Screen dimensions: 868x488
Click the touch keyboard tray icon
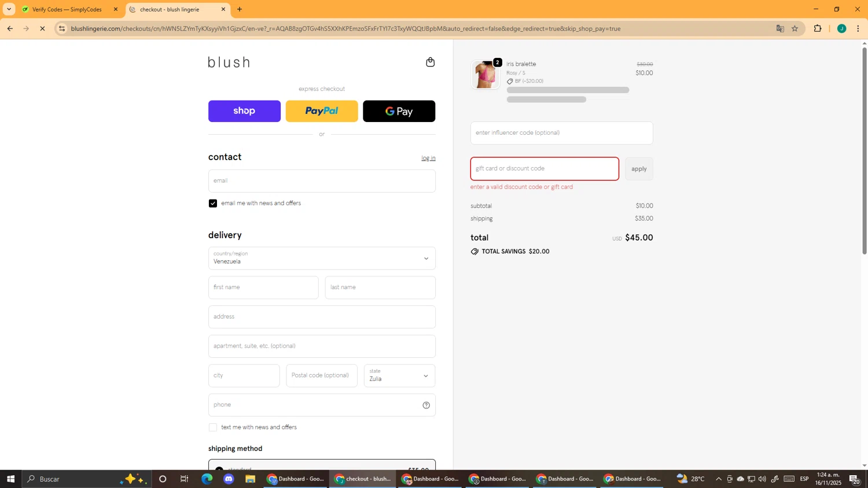tap(789, 479)
